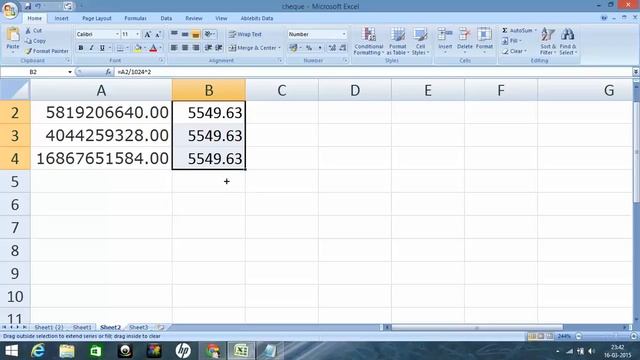This screenshot has width=640, height=360.
Task: Decrease font size with Shrink Font
Action: [x=158, y=34]
